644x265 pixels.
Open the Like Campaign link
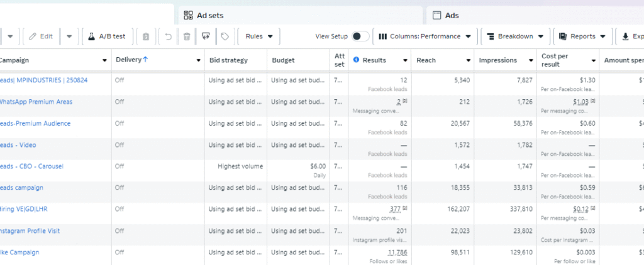tap(19, 252)
